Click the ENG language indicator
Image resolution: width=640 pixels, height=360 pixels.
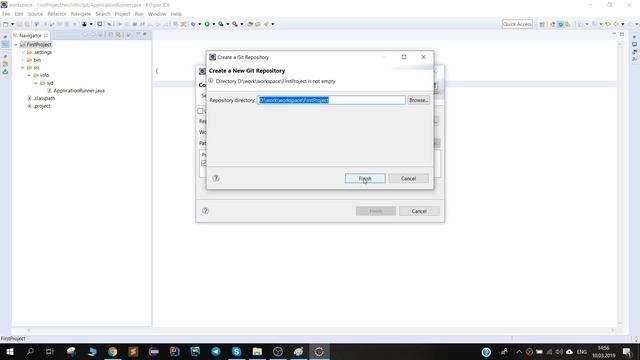click(582, 351)
